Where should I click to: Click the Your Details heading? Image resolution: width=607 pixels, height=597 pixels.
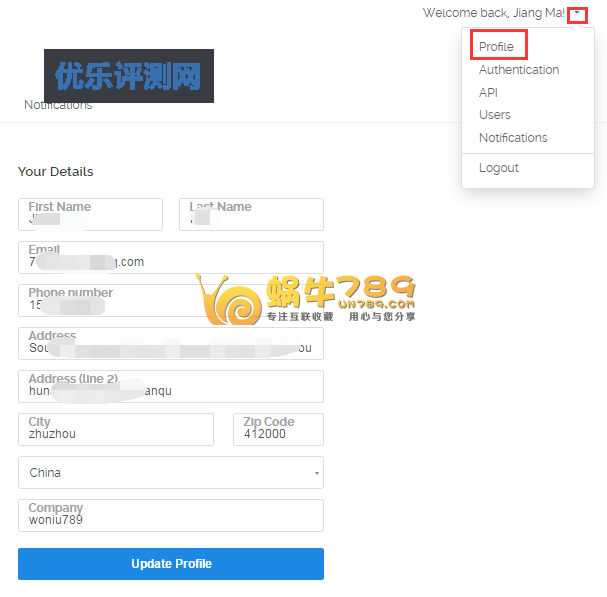[56, 172]
